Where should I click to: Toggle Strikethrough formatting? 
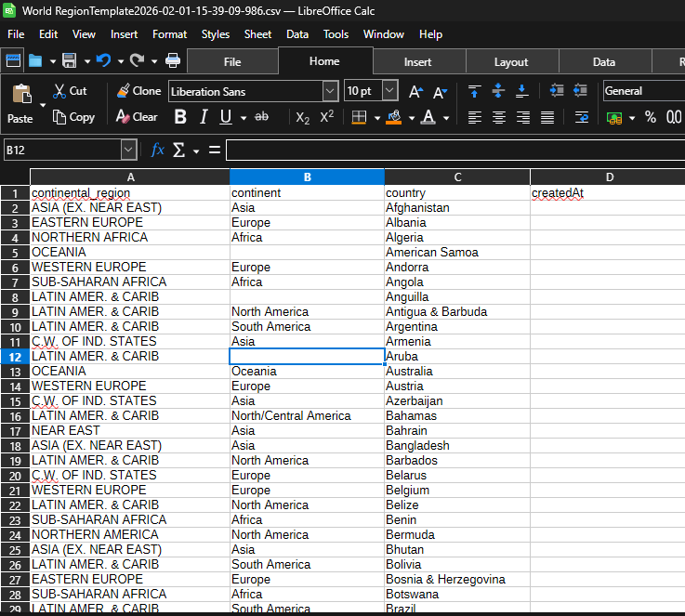click(x=261, y=117)
